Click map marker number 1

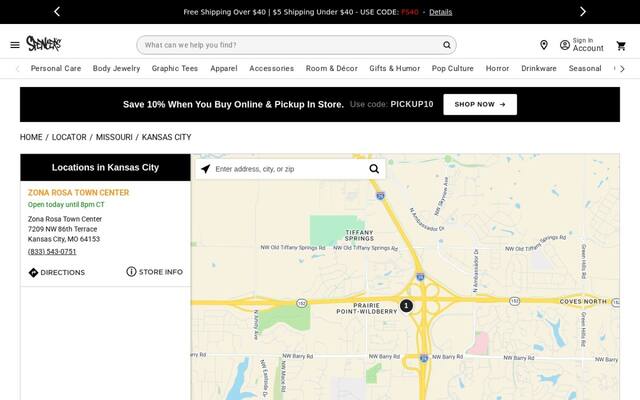pos(406,306)
